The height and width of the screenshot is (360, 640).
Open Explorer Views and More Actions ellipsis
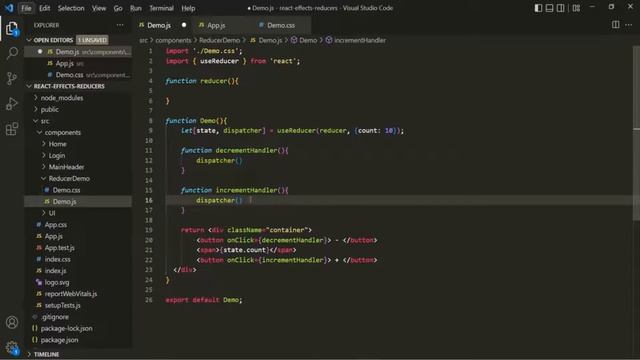click(120, 25)
